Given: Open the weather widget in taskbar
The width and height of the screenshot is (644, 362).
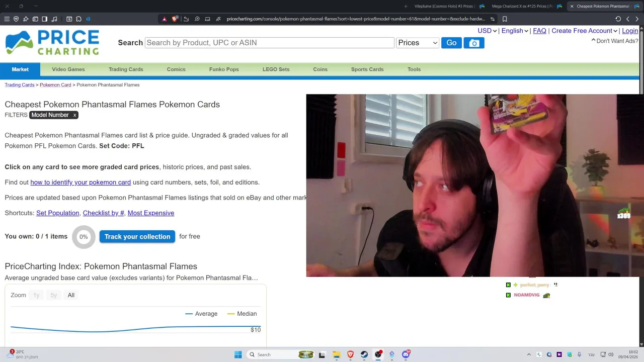Looking at the screenshot, I should [23, 354].
